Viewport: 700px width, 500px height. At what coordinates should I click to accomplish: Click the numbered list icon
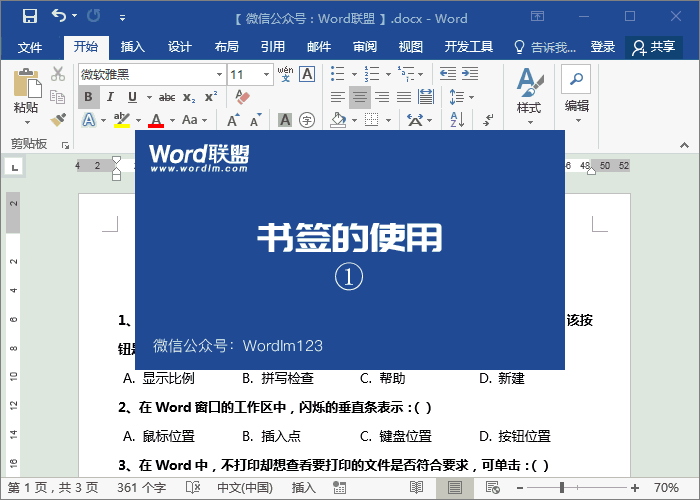click(371, 74)
